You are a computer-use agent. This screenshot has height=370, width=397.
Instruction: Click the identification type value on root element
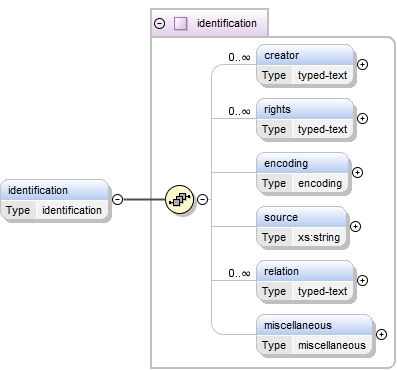click(x=72, y=210)
